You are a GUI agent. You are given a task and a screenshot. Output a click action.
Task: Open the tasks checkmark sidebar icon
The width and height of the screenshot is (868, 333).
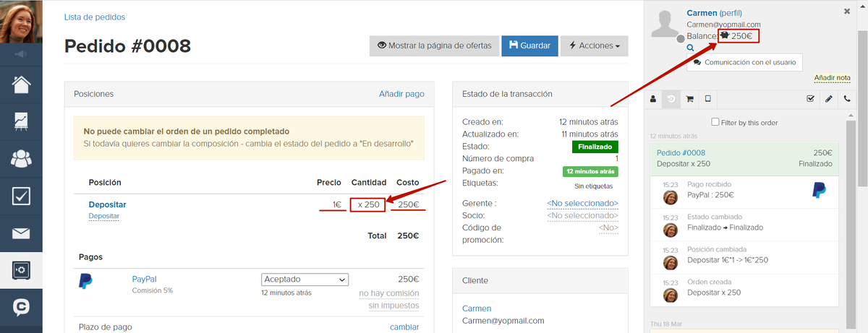coord(21,196)
